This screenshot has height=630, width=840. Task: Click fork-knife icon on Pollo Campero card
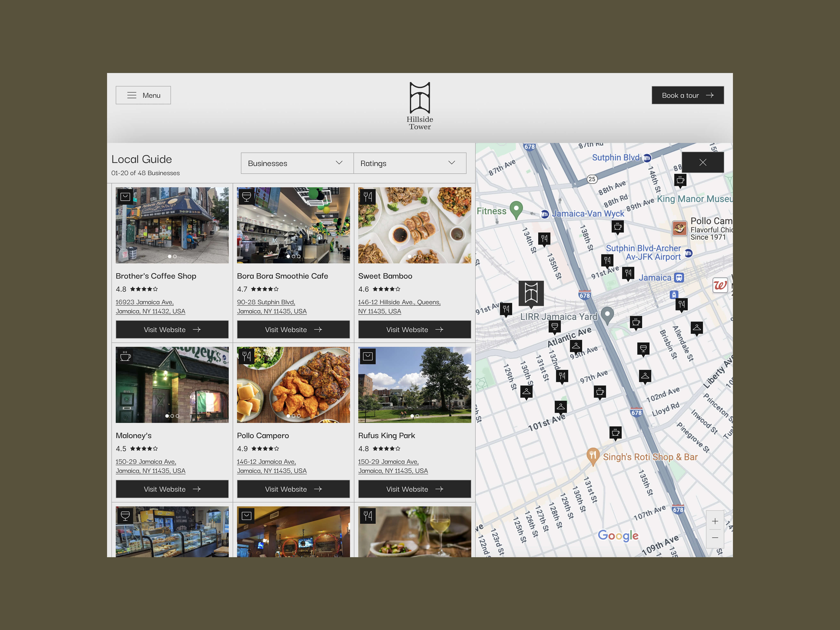point(247,356)
